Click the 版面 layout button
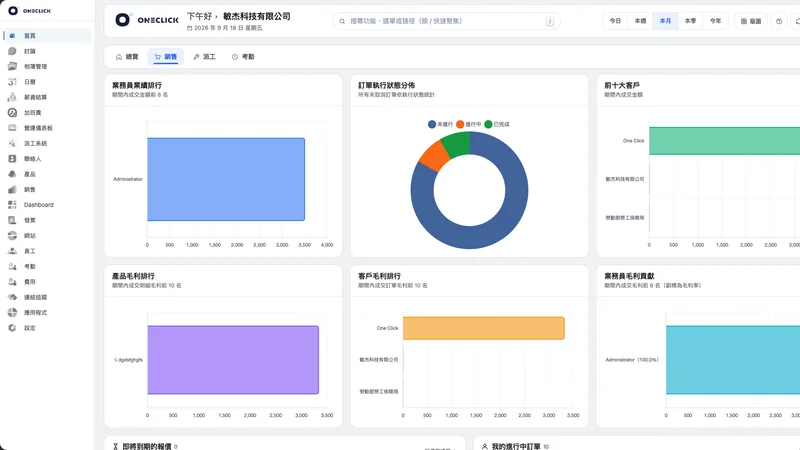This screenshot has height=450, width=800. click(751, 21)
